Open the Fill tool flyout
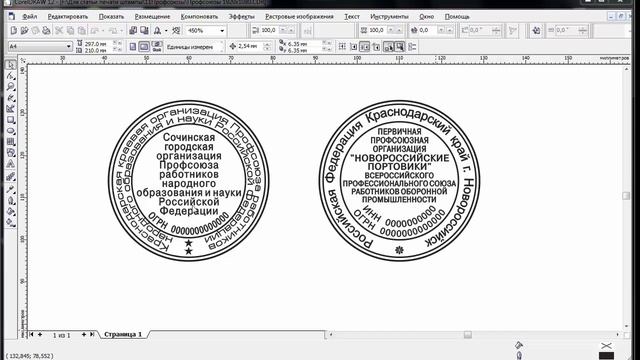The width and height of the screenshot is (640, 360). click(11, 211)
